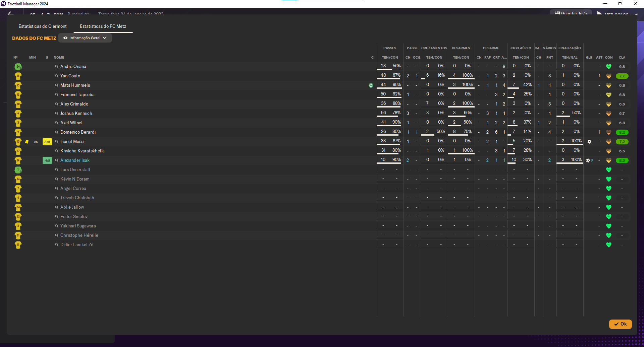Click André Onana's goalkeeper shirt icon
The width and height of the screenshot is (644, 347).
[x=18, y=67]
